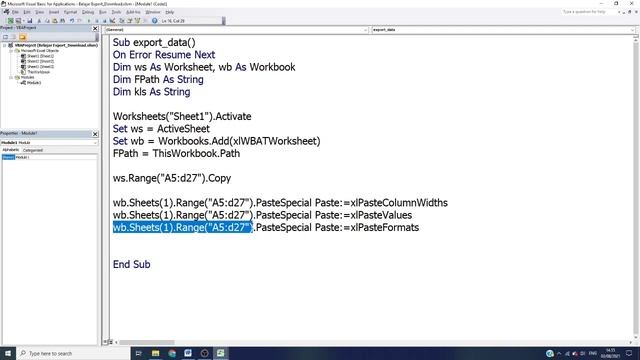Open the Add-Ins menu
Viewport: 640px width, 360px height.
tap(133, 12)
